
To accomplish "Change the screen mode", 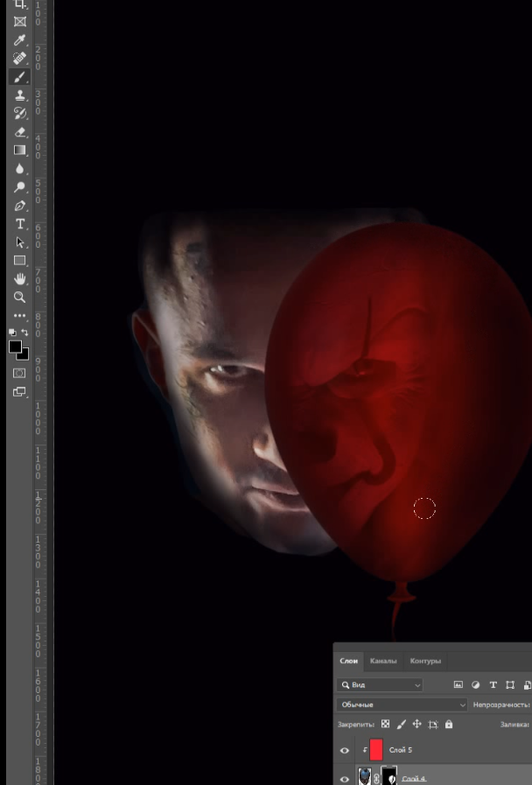I will click(x=19, y=392).
